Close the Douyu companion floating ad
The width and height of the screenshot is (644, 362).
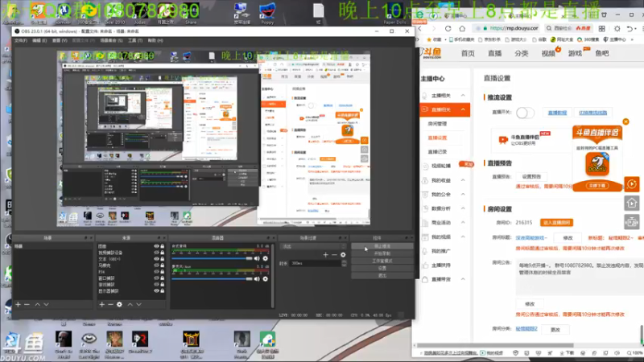point(625,121)
